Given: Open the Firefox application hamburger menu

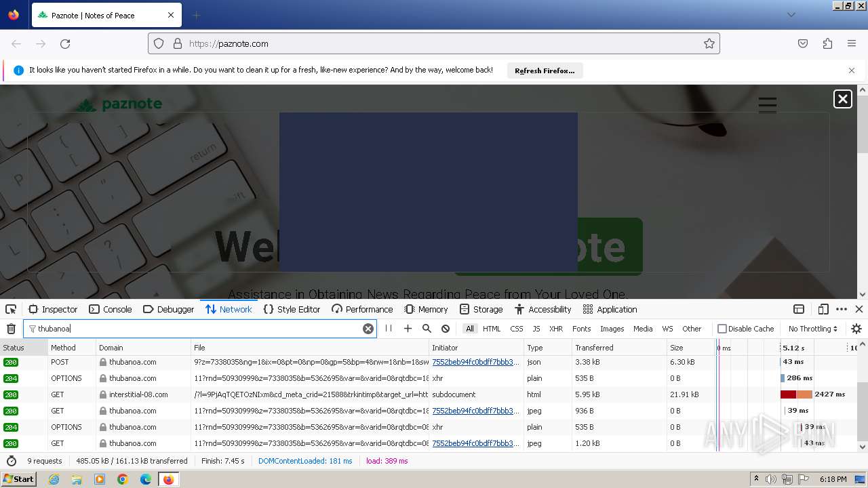Looking at the screenshot, I should point(852,43).
